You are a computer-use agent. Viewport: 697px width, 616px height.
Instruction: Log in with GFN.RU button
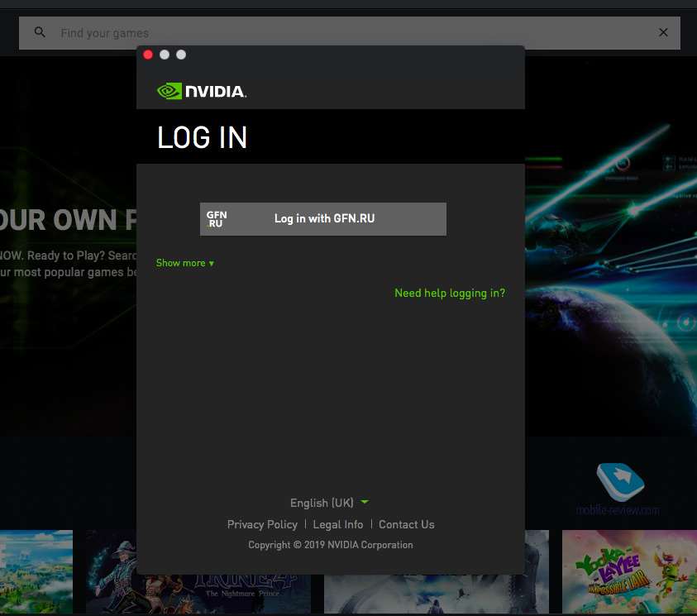click(323, 219)
